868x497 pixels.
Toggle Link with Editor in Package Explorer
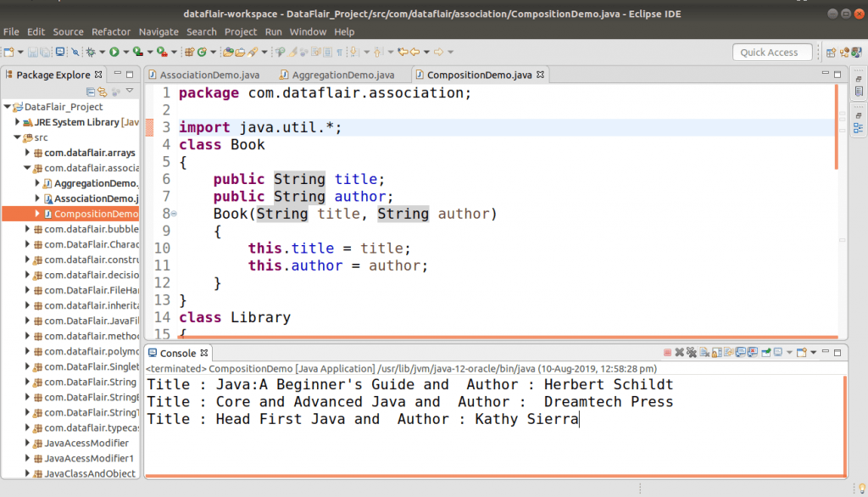(103, 92)
